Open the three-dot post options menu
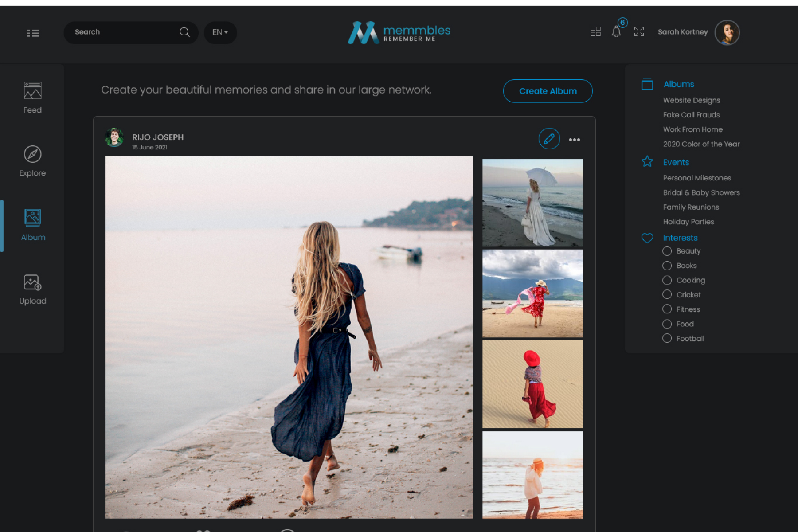The image size is (798, 532). (x=575, y=140)
